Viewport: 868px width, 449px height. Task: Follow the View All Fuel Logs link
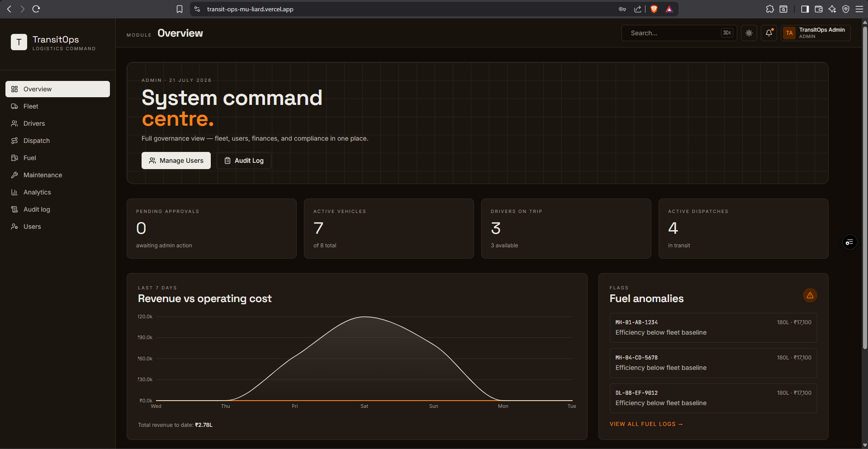pos(646,424)
